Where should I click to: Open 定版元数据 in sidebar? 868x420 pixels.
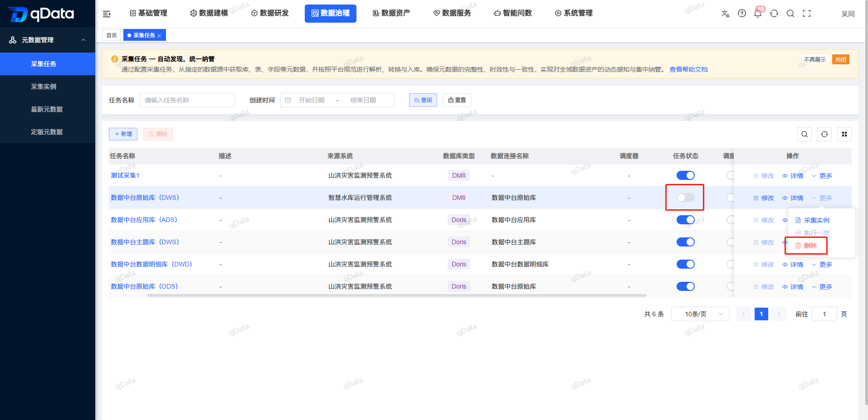pyautogui.click(x=48, y=132)
